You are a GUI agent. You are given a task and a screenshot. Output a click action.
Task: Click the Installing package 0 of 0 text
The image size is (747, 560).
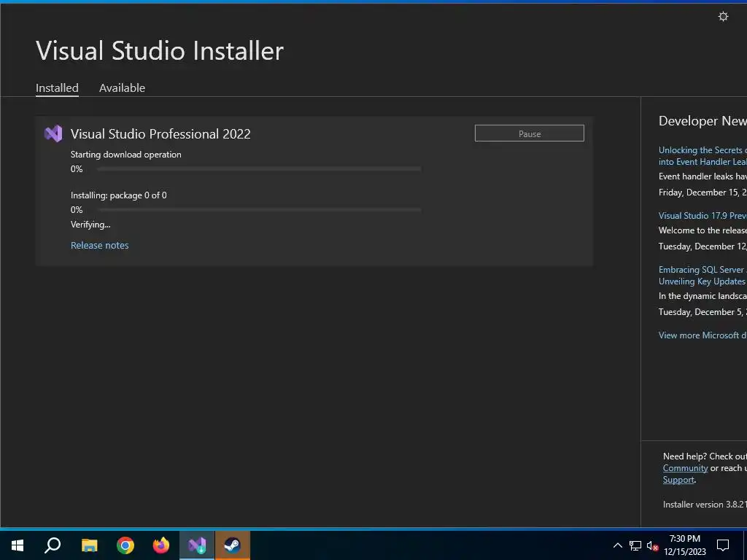119,195
